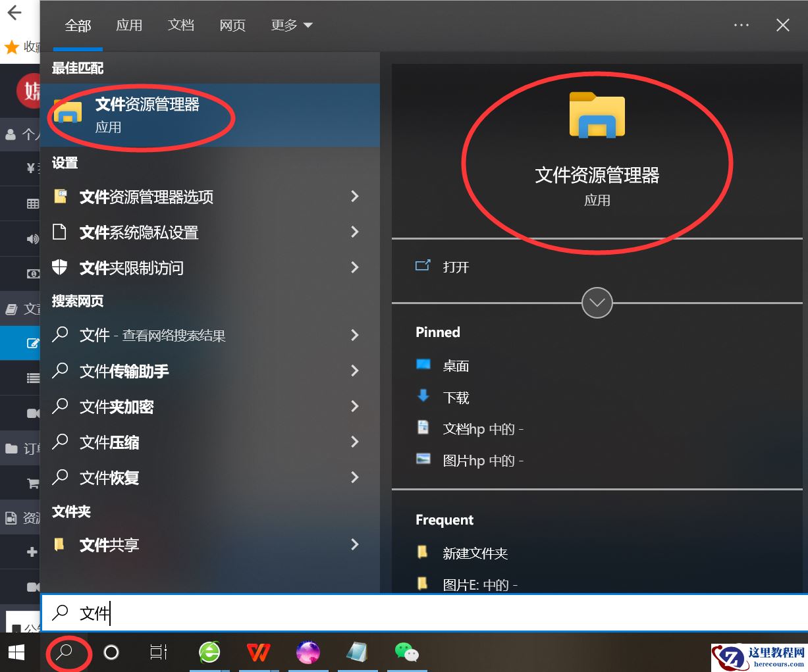The height and width of the screenshot is (672, 808).
Task: Click the back arrow at top left
Action: click(x=14, y=12)
